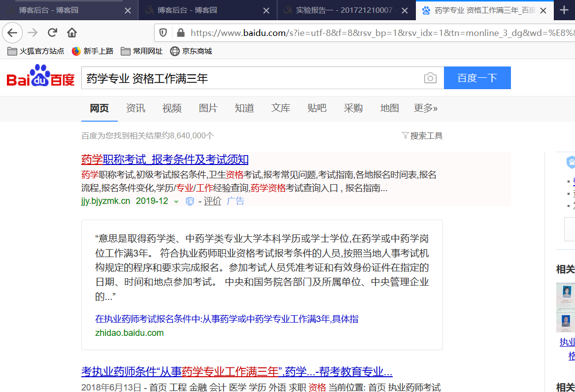Open the ID photo thumbnail in right sidebar

click(566, 307)
